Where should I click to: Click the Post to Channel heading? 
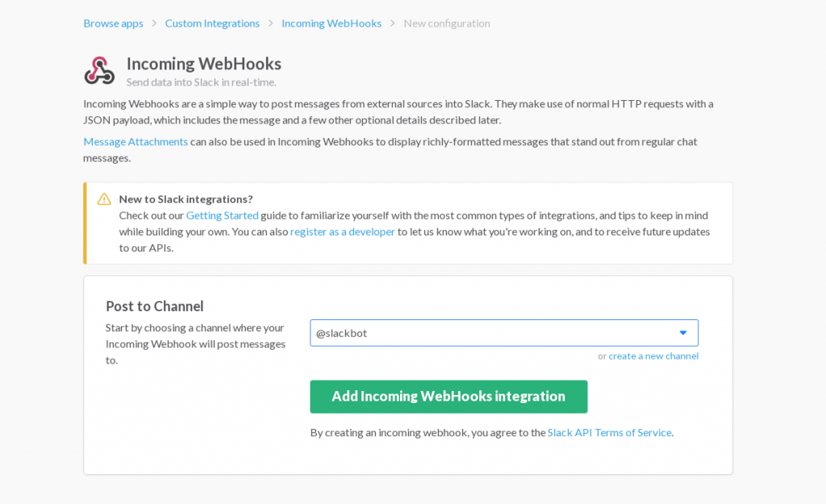(x=155, y=306)
